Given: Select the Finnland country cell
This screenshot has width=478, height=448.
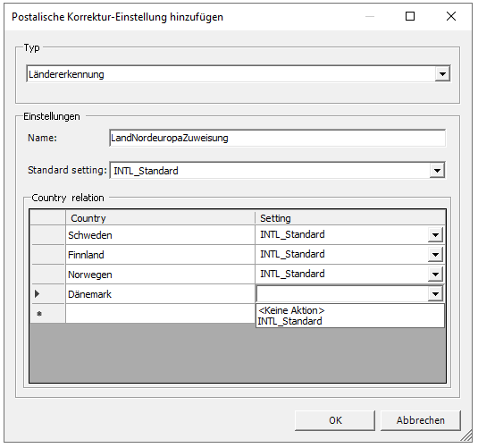Looking at the screenshot, I should tap(160, 255).
